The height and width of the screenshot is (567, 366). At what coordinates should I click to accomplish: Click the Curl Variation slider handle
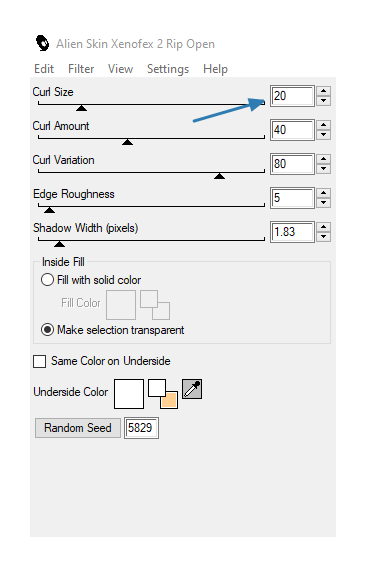219,176
